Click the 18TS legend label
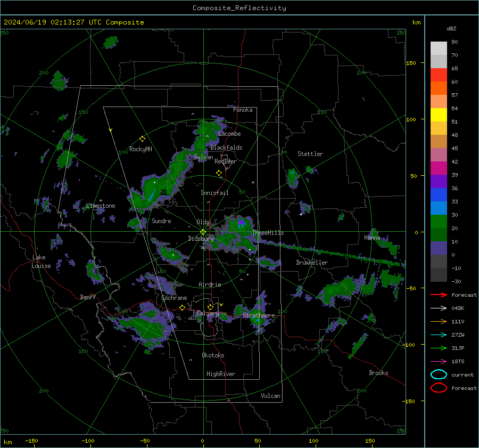The image size is (479, 448). click(x=458, y=362)
